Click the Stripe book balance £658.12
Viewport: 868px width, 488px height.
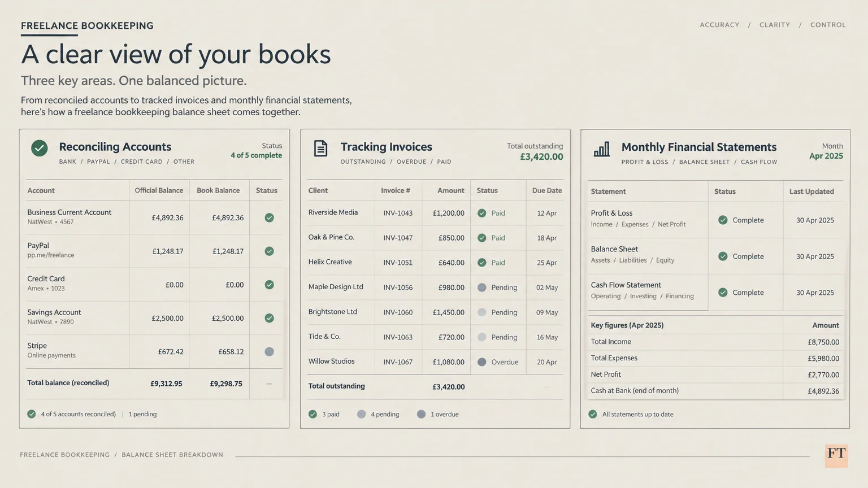click(x=231, y=352)
